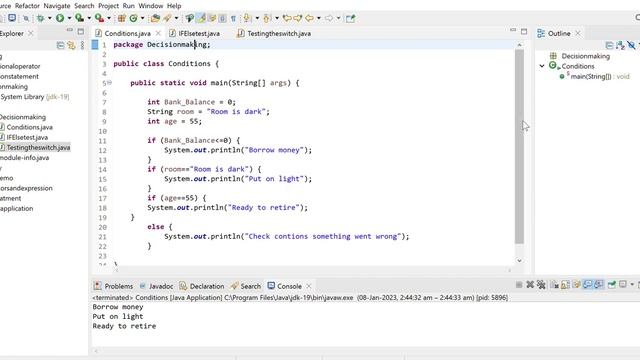
Task: Toggle Hide Fields icon in Outline
Action: [x=631, y=45]
